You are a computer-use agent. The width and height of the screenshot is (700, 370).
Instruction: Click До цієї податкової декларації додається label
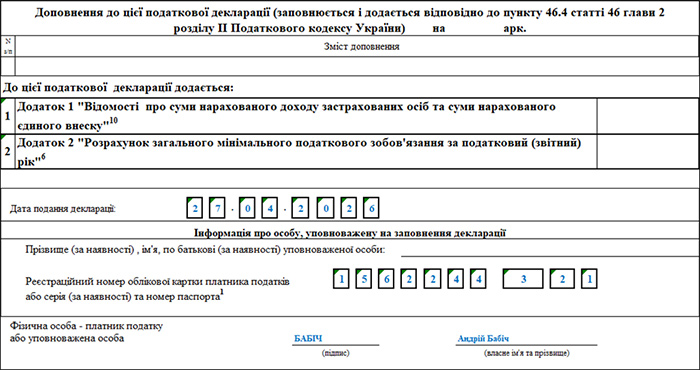[118, 87]
